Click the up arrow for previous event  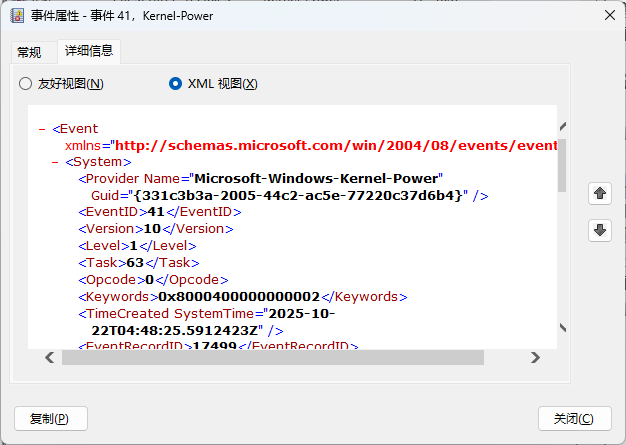600,193
